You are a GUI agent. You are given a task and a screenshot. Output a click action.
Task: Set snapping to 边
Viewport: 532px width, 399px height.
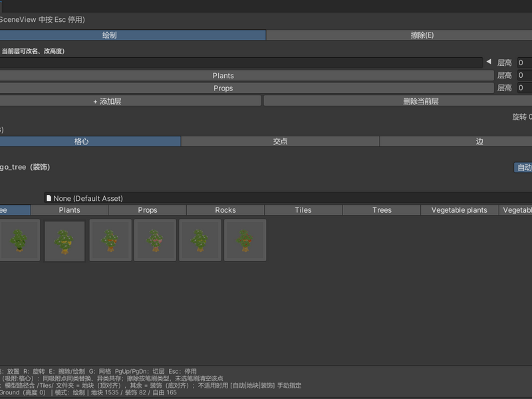(456, 142)
